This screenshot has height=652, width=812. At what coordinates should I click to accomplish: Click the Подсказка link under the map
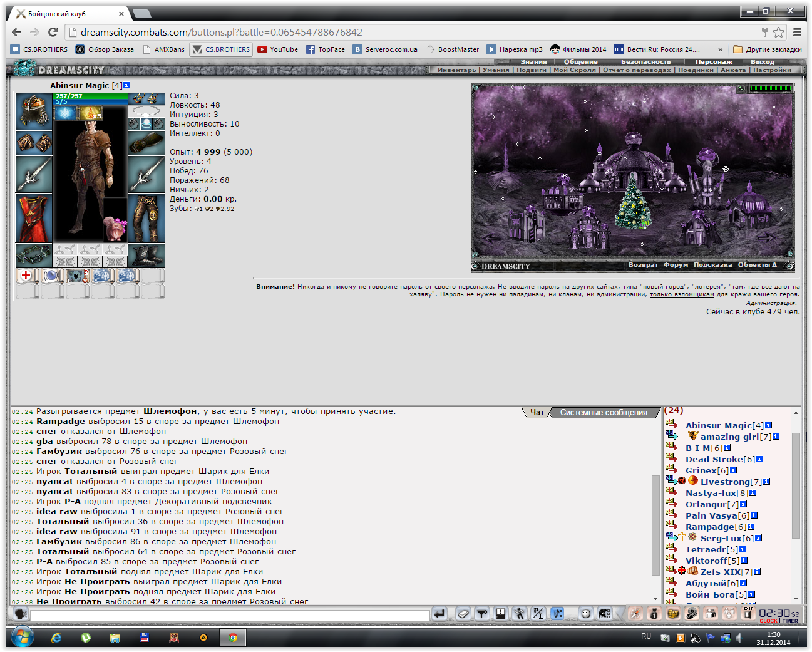coord(712,265)
